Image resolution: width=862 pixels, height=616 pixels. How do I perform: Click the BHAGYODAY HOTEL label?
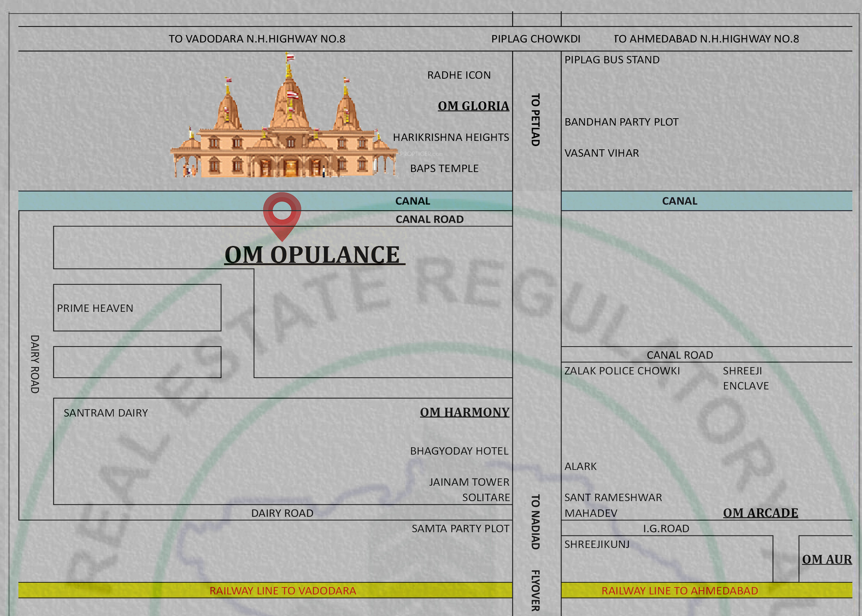coord(459,451)
